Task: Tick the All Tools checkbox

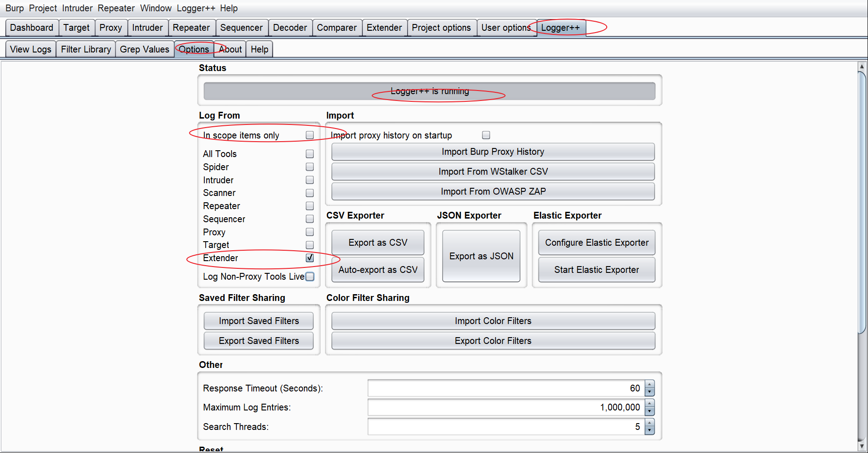Action: pyautogui.click(x=310, y=154)
